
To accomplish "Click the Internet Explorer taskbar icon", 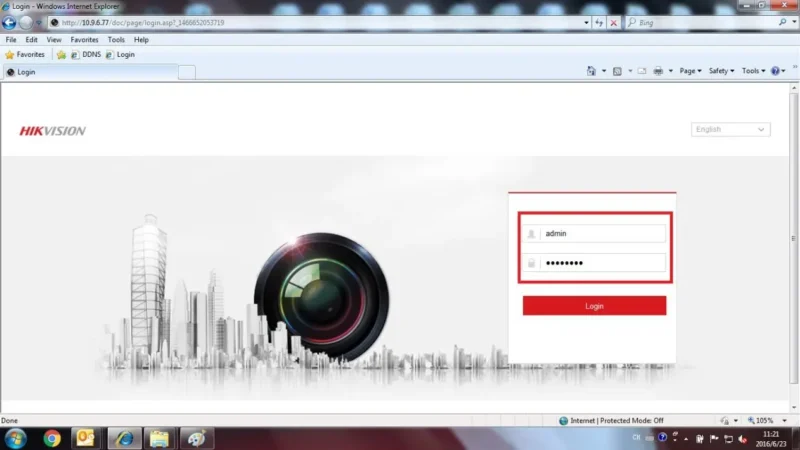I will pyautogui.click(x=124, y=439).
